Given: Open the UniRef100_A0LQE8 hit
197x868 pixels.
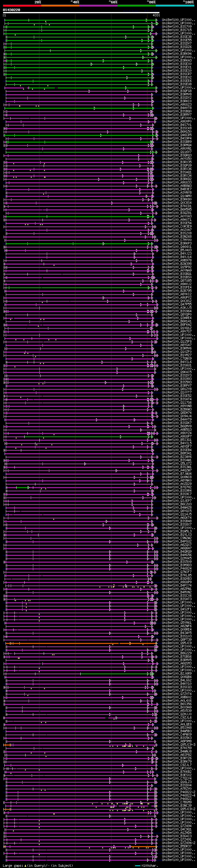Looking at the screenshot, I should (x=177, y=724).
